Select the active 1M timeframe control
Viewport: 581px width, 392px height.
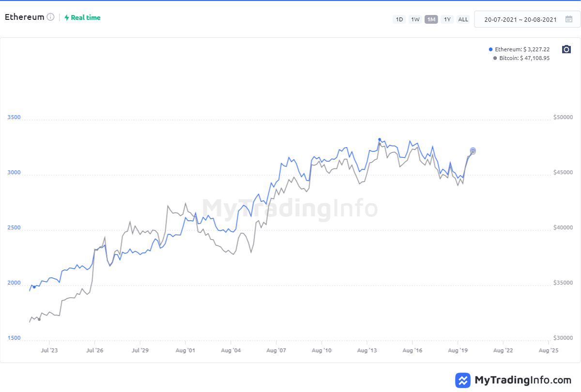coord(431,19)
